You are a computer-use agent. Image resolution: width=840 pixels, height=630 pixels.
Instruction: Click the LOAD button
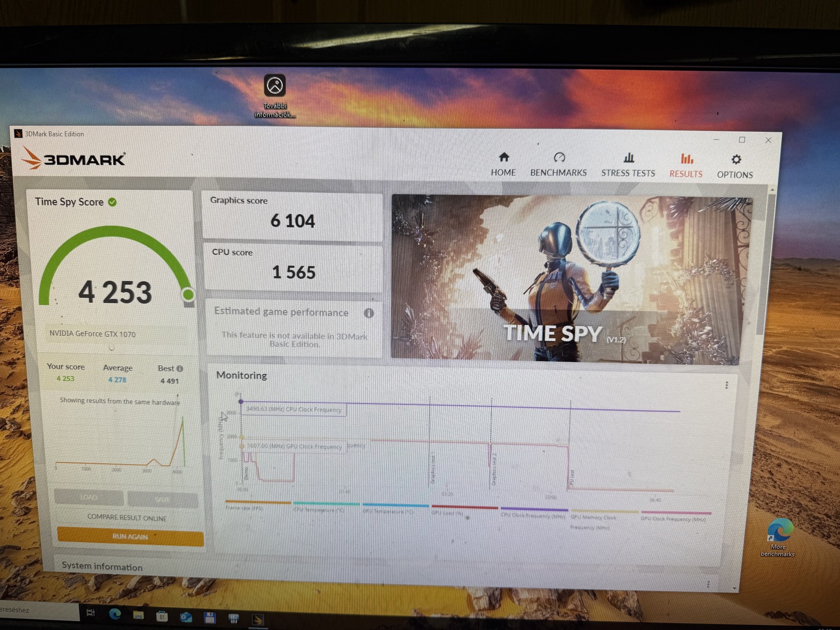pos(89,497)
